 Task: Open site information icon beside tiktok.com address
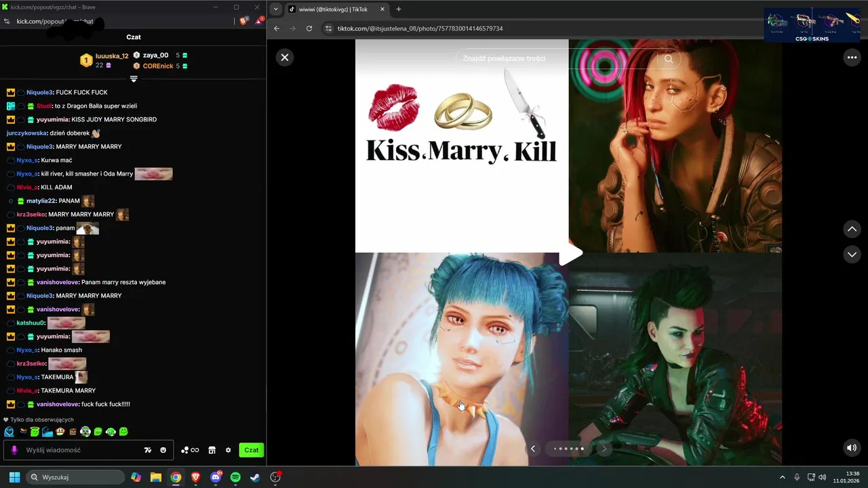[329, 28]
